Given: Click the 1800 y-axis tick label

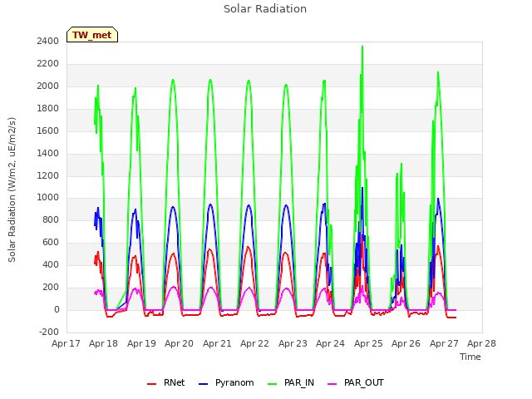Looking at the screenshot, I should point(48,108).
